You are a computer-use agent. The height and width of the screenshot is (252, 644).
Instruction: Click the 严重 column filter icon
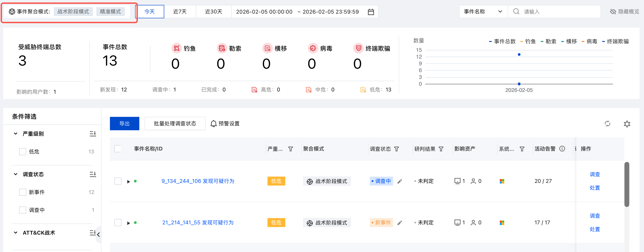coord(290,149)
